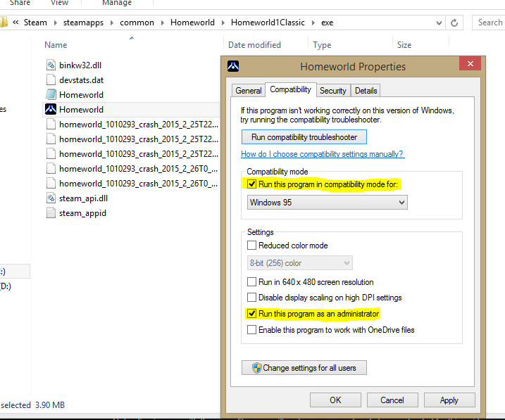Open the Manage ribbon tab

pyautogui.click(x=117, y=3)
